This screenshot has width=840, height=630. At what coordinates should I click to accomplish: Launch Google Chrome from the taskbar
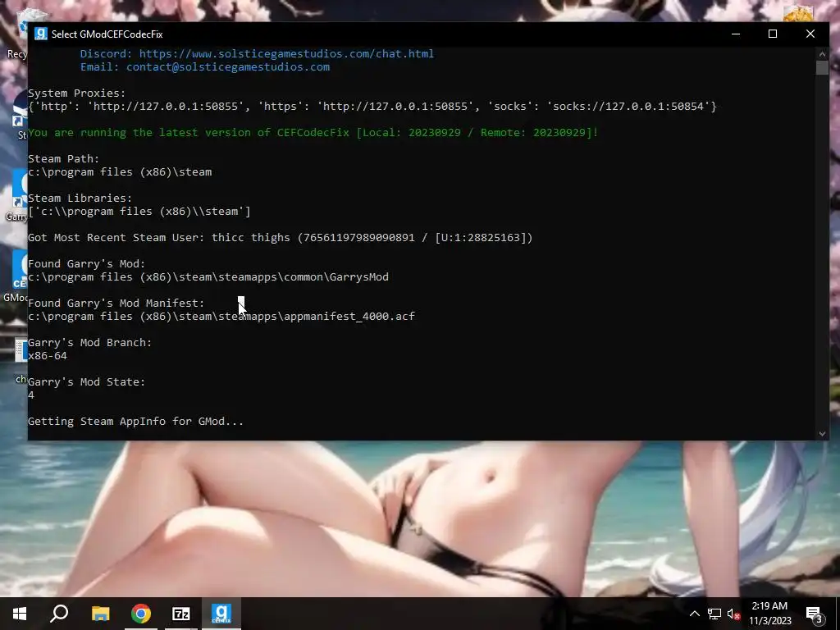141,614
